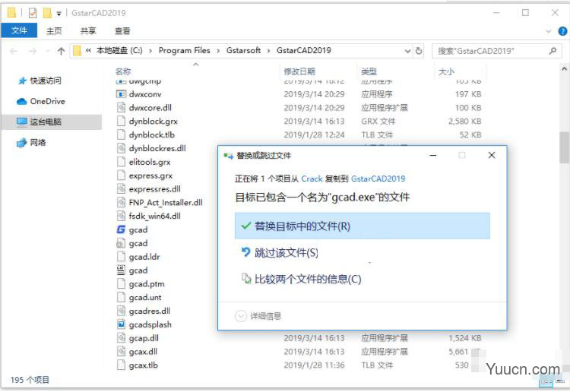Viewport: 570px width, 392px height.
Task: Open the quick access toolbar customize dropdown
Action: (59, 14)
